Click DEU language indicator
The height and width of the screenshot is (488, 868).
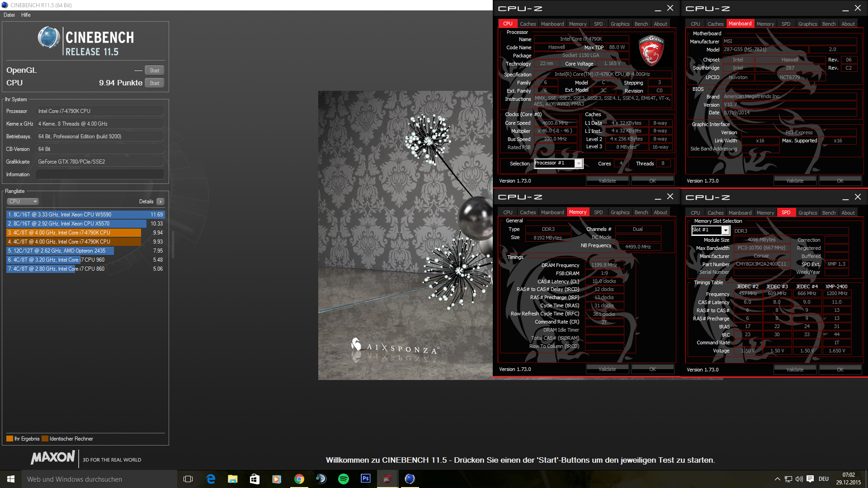click(x=824, y=479)
